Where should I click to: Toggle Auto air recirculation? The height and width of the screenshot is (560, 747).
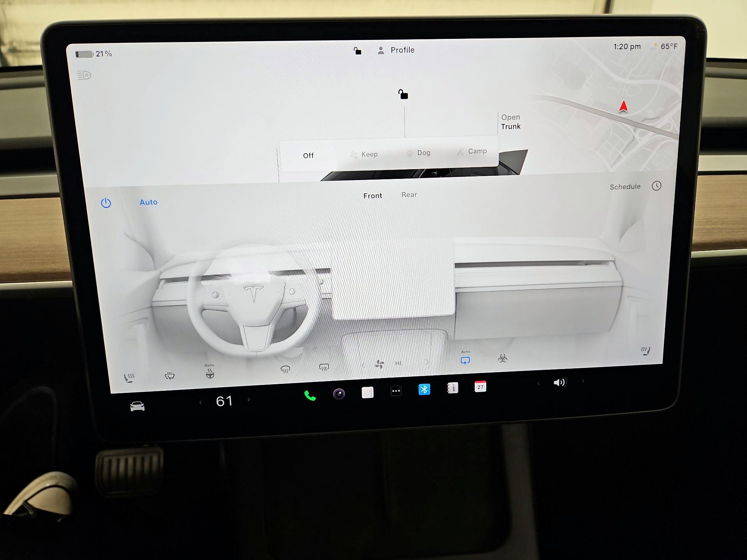pyautogui.click(x=465, y=358)
